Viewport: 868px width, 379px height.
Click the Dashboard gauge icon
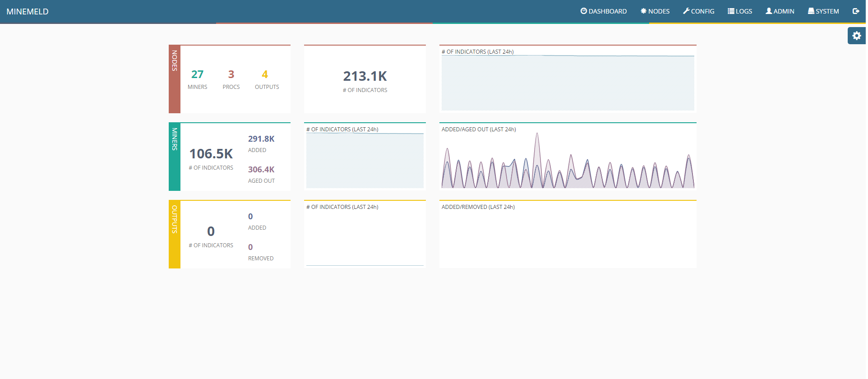(583, 11)
